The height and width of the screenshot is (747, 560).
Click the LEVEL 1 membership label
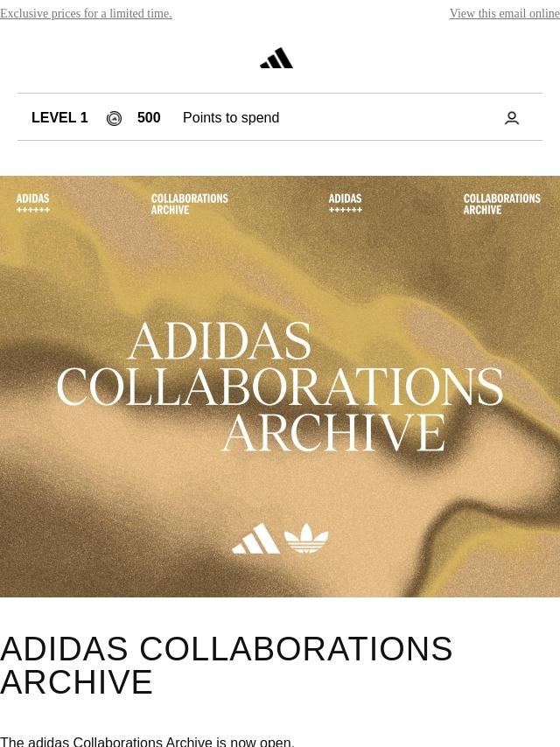(59, 118)
